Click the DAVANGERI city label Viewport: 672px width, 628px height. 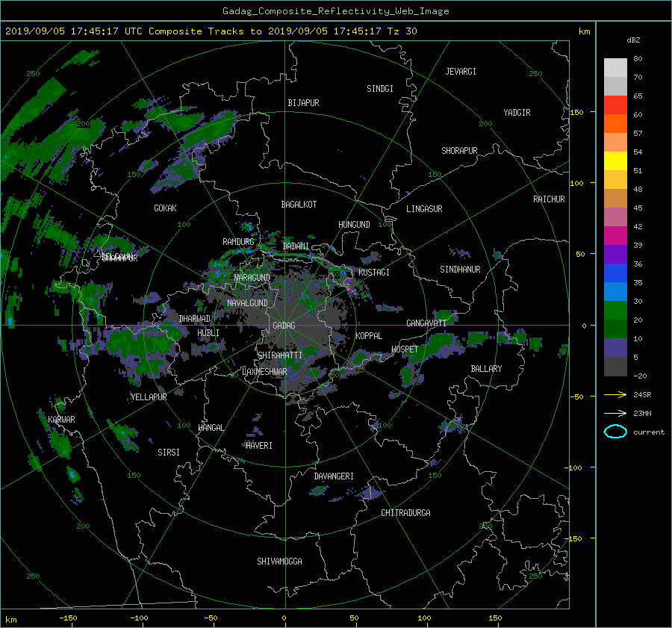[334, 476]
